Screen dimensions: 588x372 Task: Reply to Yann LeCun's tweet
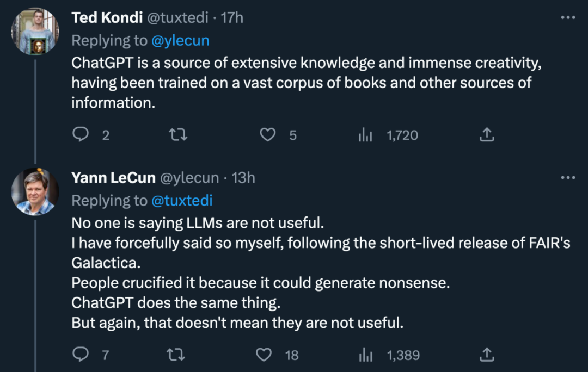(81, 355)
